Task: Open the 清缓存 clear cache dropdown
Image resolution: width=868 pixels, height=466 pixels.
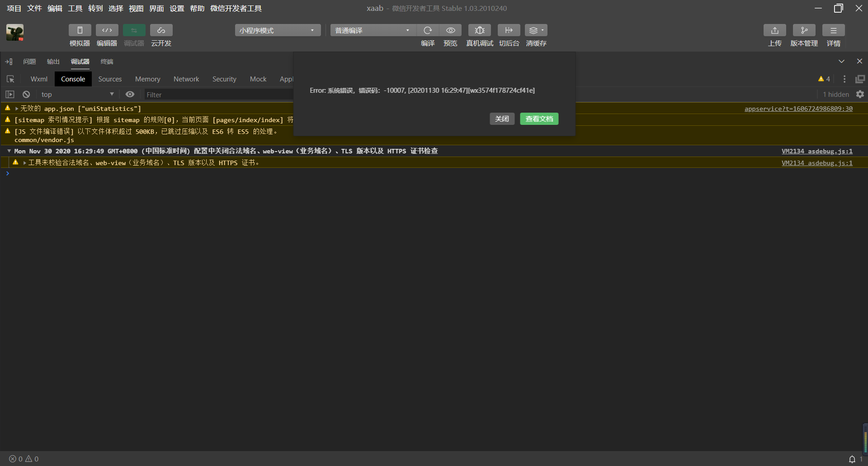Action: 536,30
